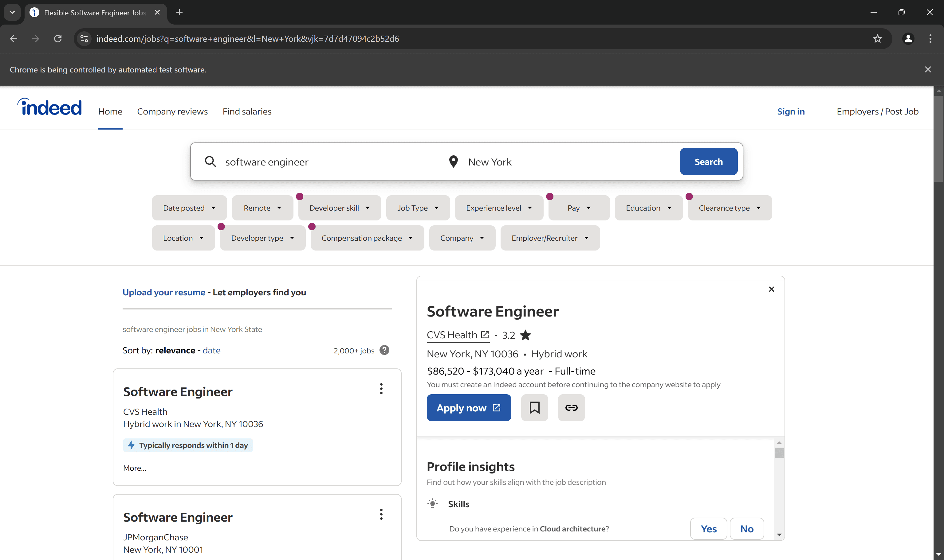Open the three-dot menu on first Software Engineer card
The width and height of the screenshot is (944, 560).
pyautogui.click(x=381, y=389)
